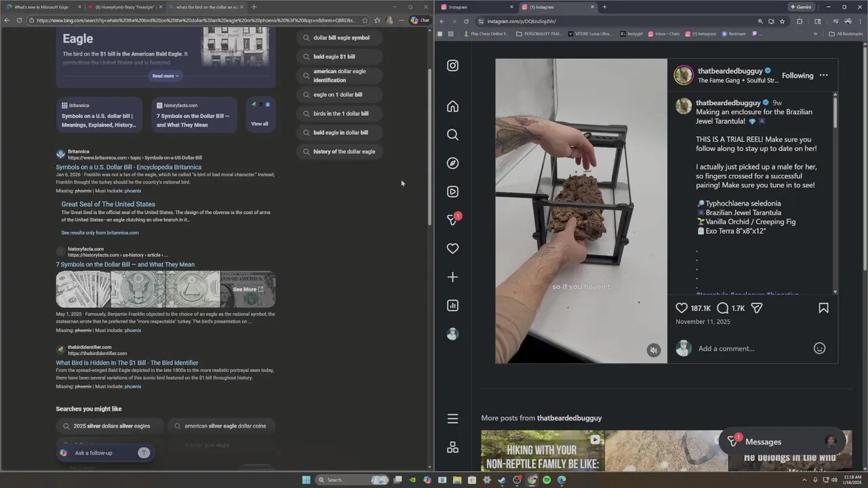This screenshot has height=488, width=868.
Task: Open Instagram Explore compass icon
Action: point(452,163)
